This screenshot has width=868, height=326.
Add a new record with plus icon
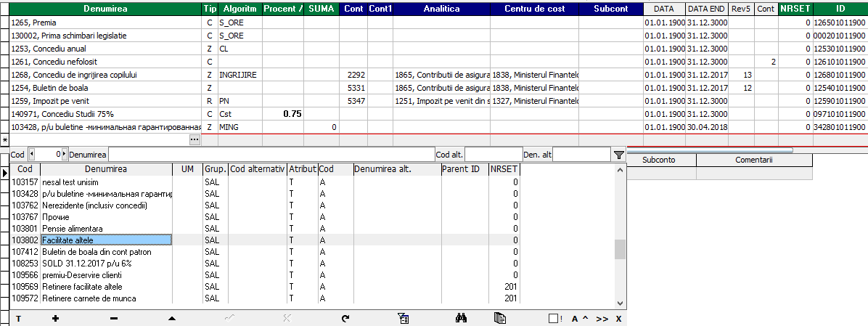(x=55, y=318)
